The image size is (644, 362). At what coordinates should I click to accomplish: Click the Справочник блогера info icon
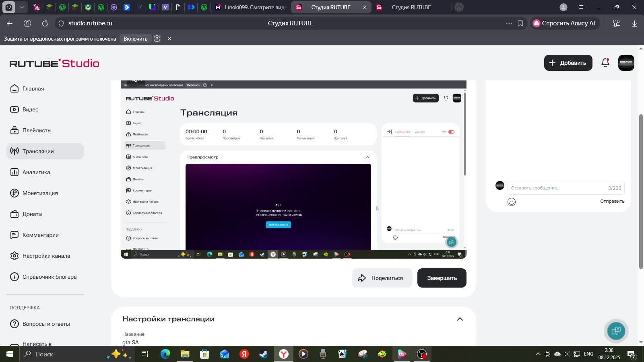point(14,277)
